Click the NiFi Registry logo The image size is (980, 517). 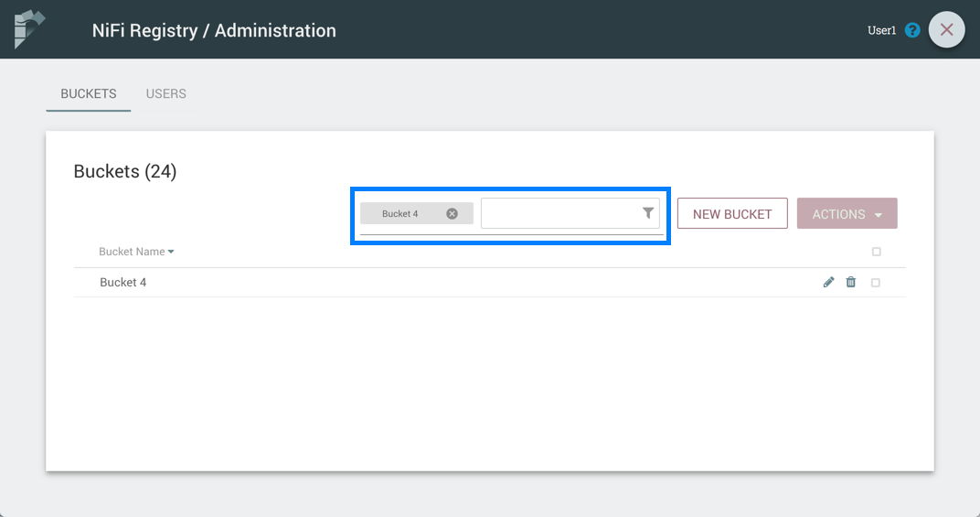pos(29,29)
